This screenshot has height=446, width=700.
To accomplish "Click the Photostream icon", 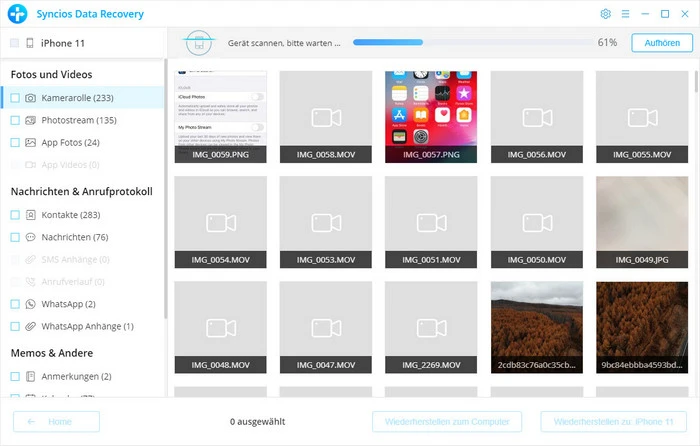I will click(31, 120).
